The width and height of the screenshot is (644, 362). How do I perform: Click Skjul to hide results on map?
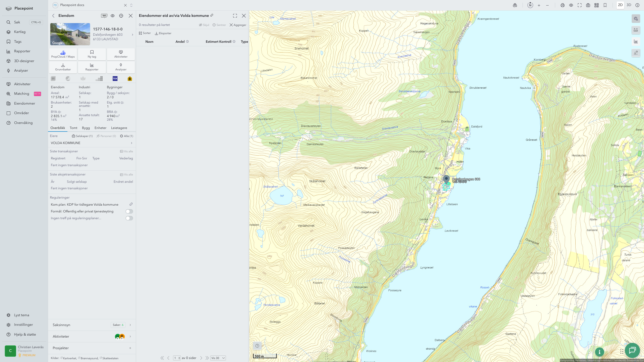pos(204,25)
